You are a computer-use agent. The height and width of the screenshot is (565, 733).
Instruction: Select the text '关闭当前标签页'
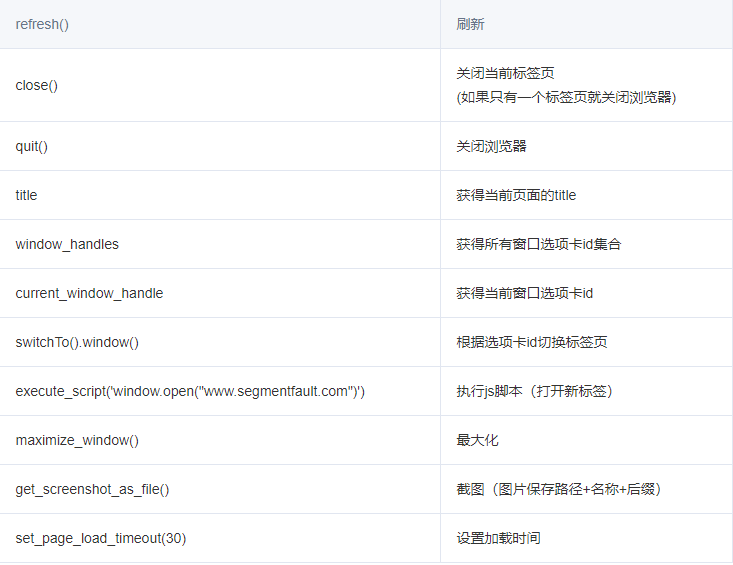tap(505, 73)
